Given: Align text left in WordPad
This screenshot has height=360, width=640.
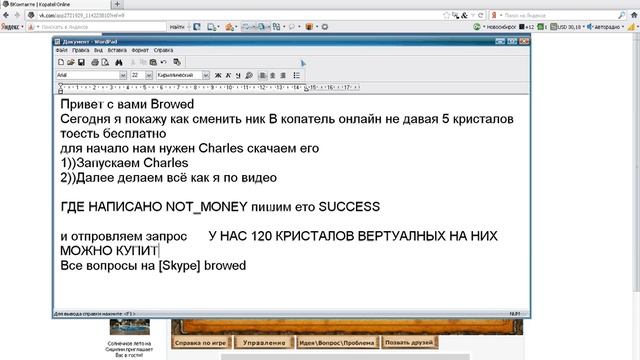Looking at the screenshot, I should tap(263, 75).
